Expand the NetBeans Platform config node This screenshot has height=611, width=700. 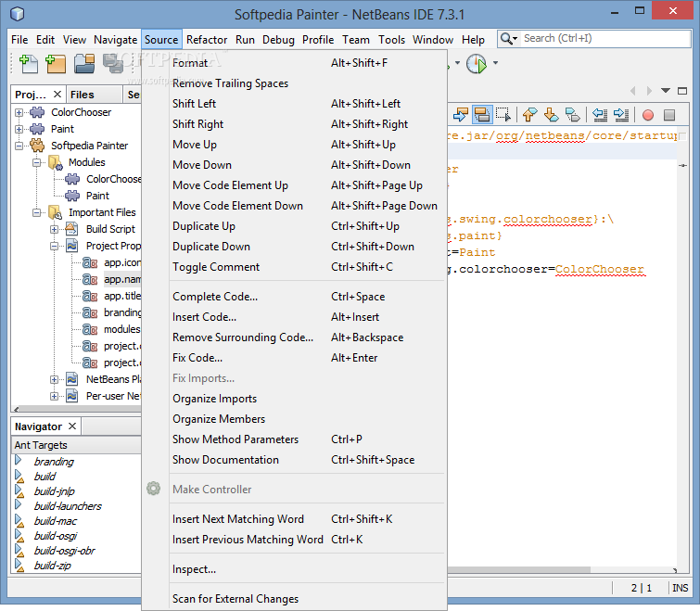pyautogui.click(x=54, y=380)
